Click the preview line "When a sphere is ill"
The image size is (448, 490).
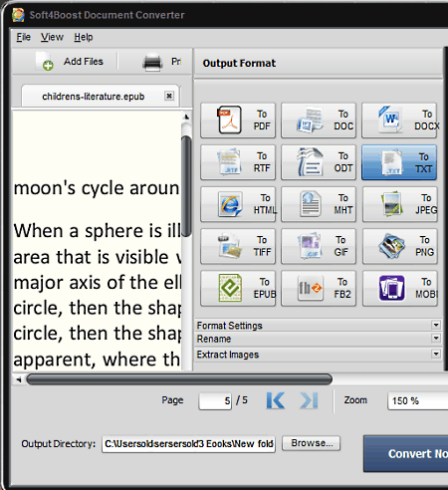(x=98, y=230)
